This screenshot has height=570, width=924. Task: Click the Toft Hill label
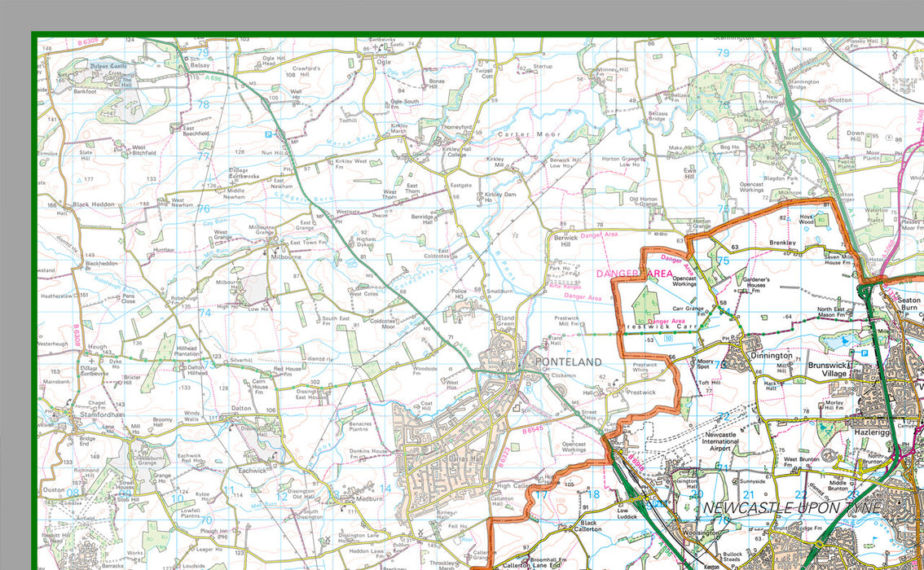709,382
